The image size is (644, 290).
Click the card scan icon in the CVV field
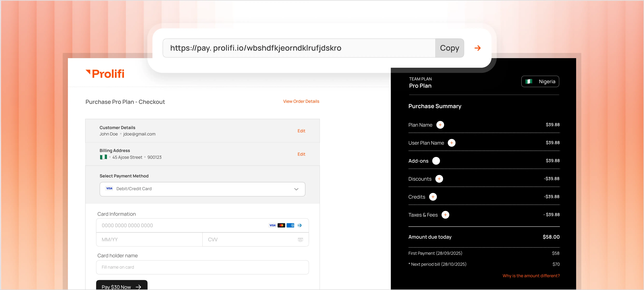[300, 240]
